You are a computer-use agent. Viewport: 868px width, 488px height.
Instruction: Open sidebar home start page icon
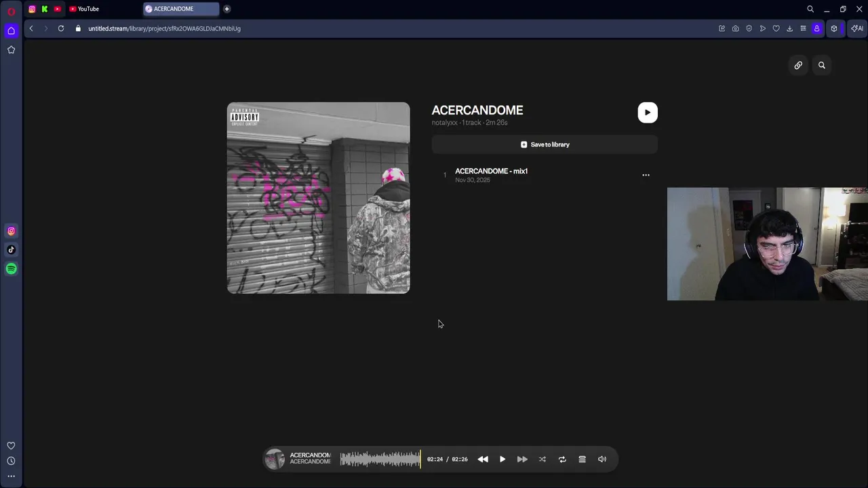pyautogui.click(x=11, y=30)
